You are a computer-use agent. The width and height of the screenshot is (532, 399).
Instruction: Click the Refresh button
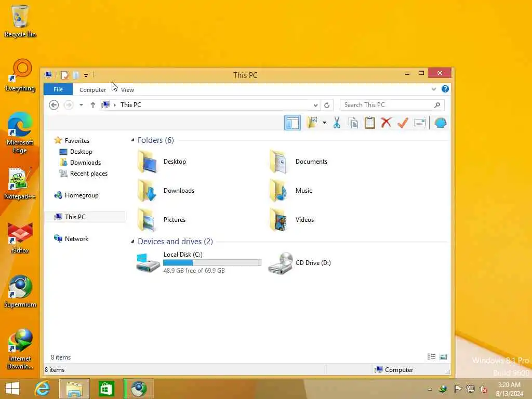[327, 105]
